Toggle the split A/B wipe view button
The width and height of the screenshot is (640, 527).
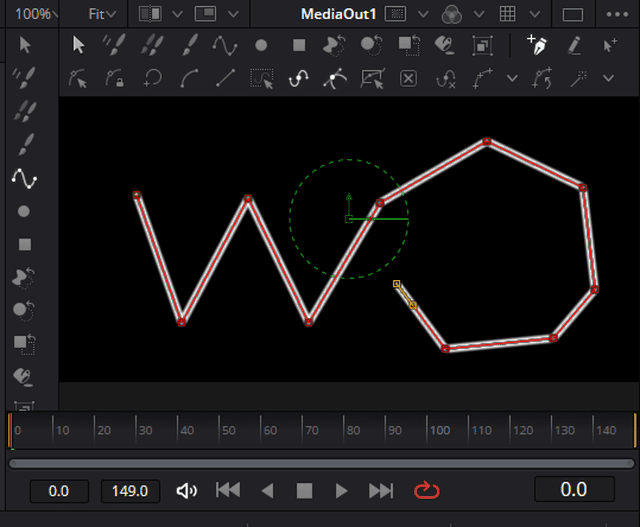click(150, 14)
